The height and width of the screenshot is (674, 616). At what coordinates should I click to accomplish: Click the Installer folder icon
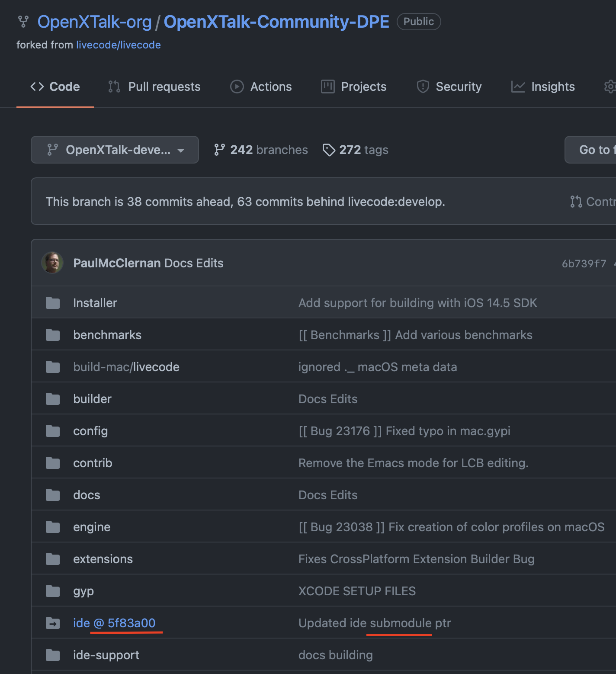pos(53,303)
